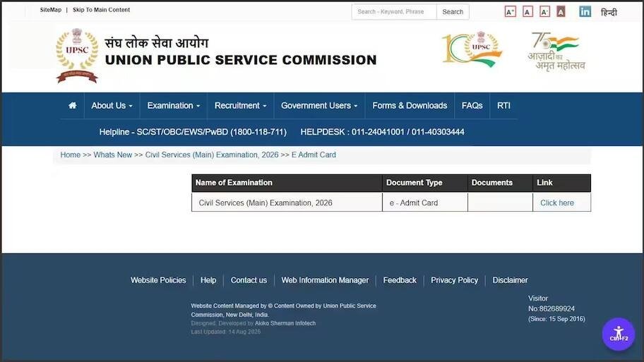The image size is (644, 362).
Task: Open the UPSC LinkedIn page icon
Action: click(x=585, y=11)
